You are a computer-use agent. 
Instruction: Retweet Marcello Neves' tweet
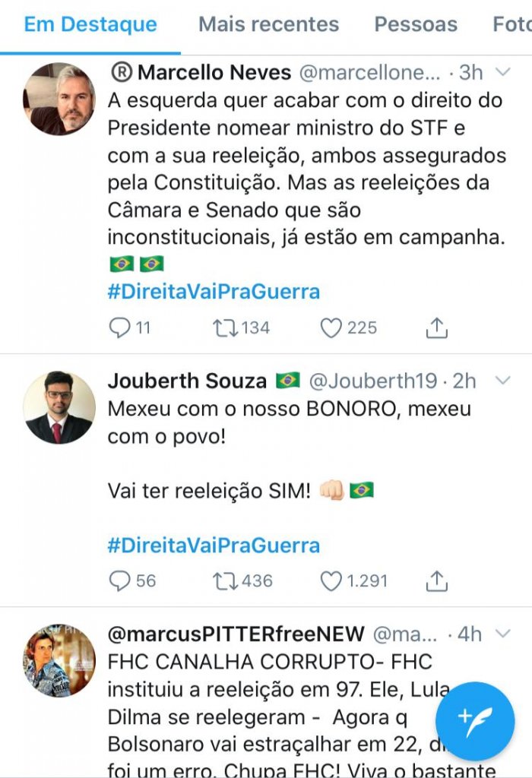(223, 327)
